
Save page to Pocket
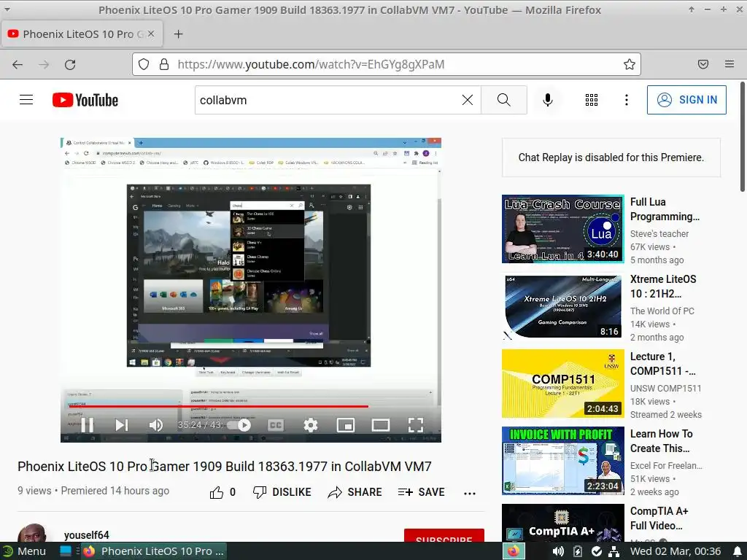click(x=703, y=64)
